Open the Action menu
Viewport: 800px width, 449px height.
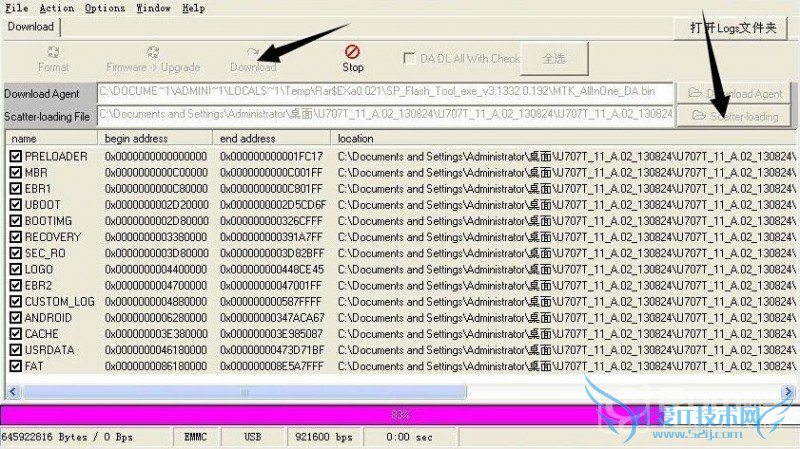pyautogui.click(x=57, y=8)
